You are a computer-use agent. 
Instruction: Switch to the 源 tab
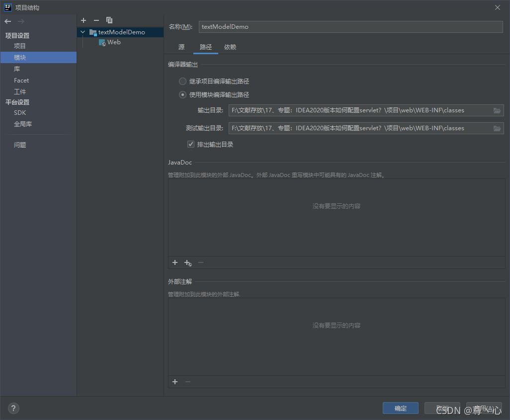point(181,47)
